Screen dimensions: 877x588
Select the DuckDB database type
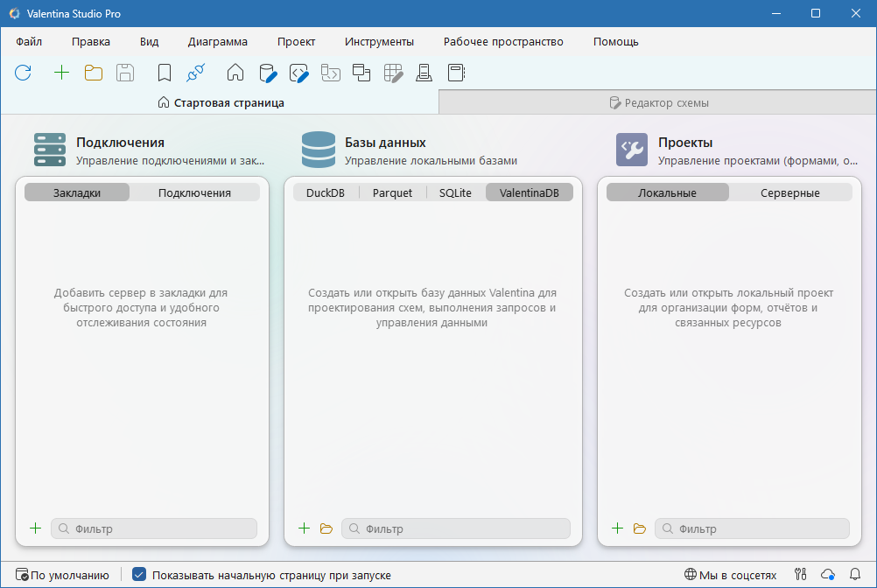326,192
